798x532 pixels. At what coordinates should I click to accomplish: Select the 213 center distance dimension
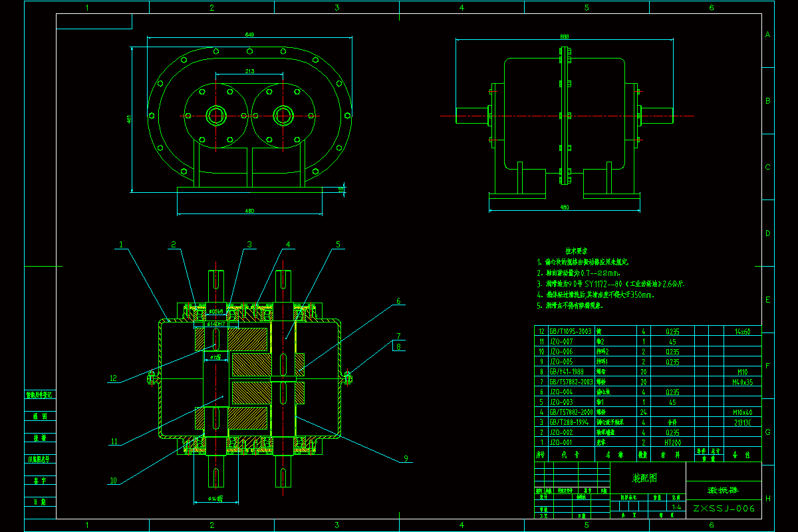[249, 70]
